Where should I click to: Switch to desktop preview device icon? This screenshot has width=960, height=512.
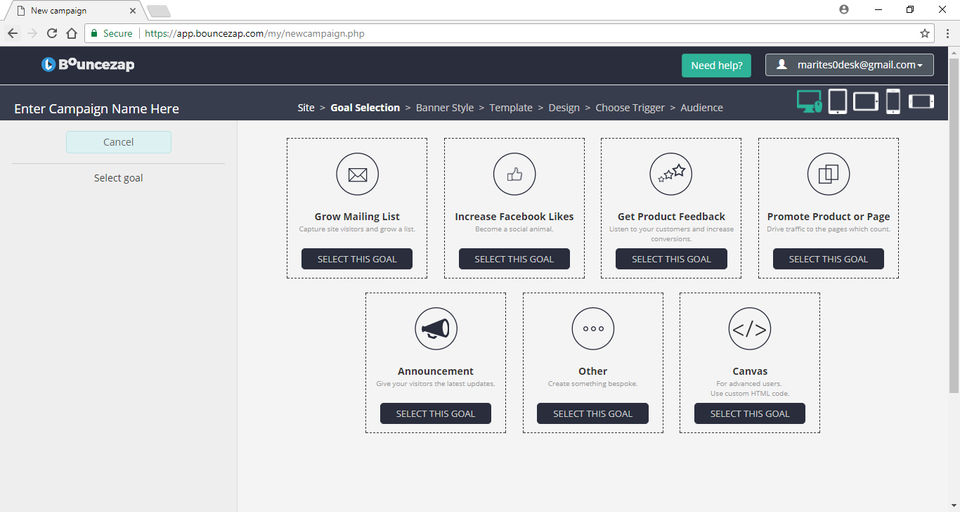pyautogui.click(x=809, y=101)
